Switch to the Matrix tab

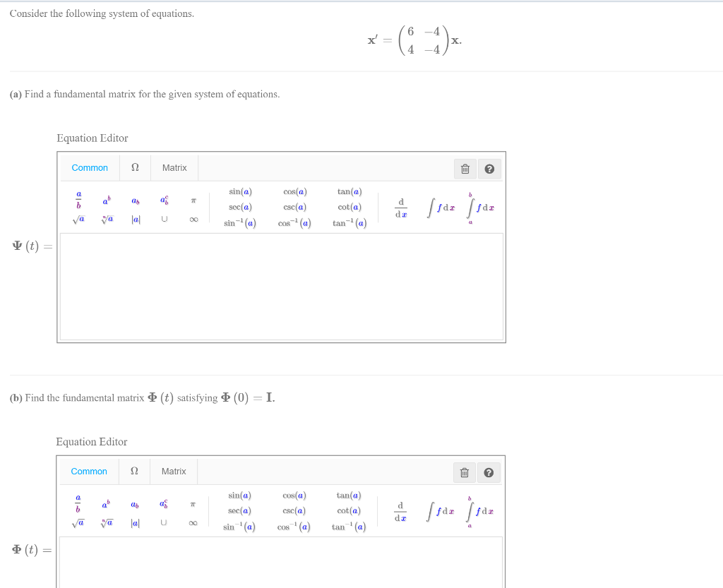pos(174,167)
